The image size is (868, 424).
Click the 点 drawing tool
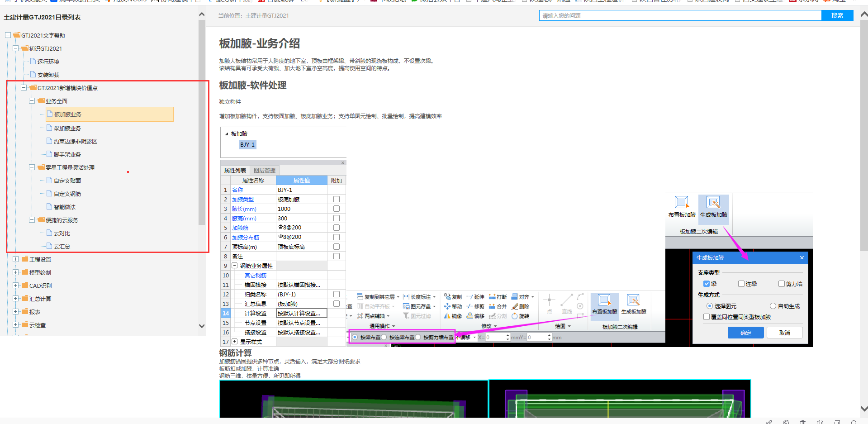pos(549,304)
